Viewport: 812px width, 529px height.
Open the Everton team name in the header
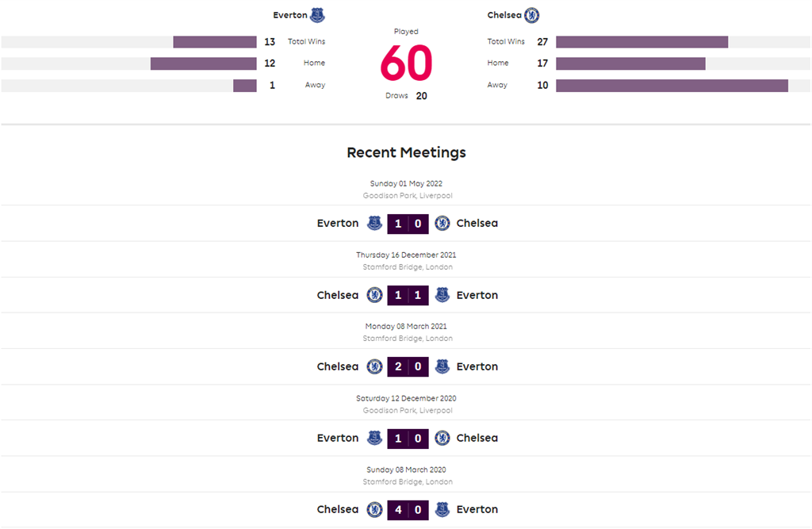click(x=289, y=15)
